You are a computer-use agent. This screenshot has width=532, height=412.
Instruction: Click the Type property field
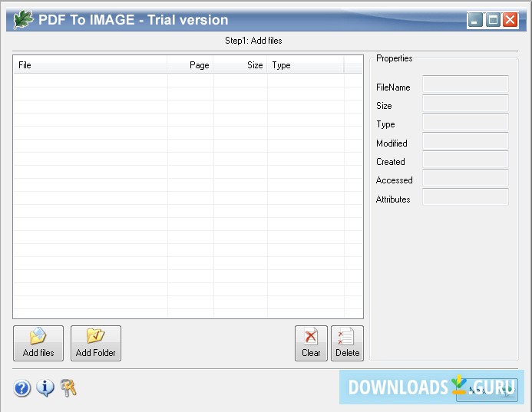pos(465,122)
